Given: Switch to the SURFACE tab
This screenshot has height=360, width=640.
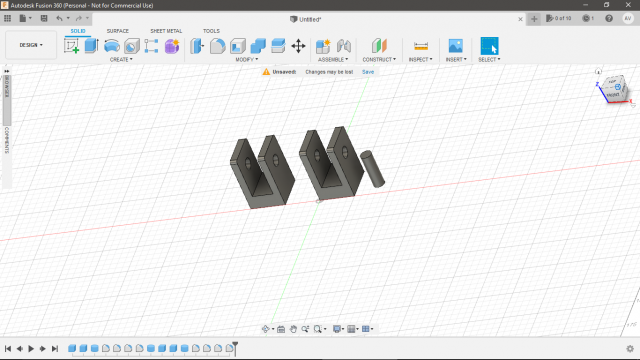Looking at the screenshot, I should pyautogui.click(x=118, y=31).
